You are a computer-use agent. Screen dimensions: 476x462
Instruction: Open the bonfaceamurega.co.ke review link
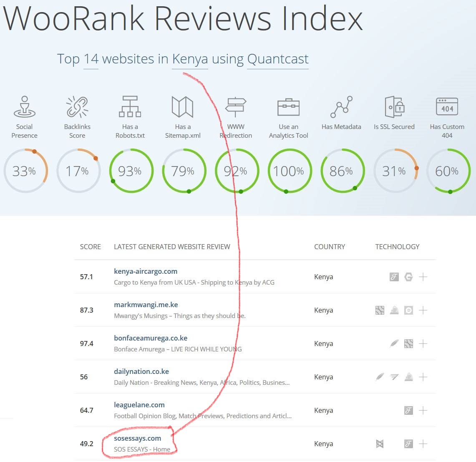coord(151,338)
